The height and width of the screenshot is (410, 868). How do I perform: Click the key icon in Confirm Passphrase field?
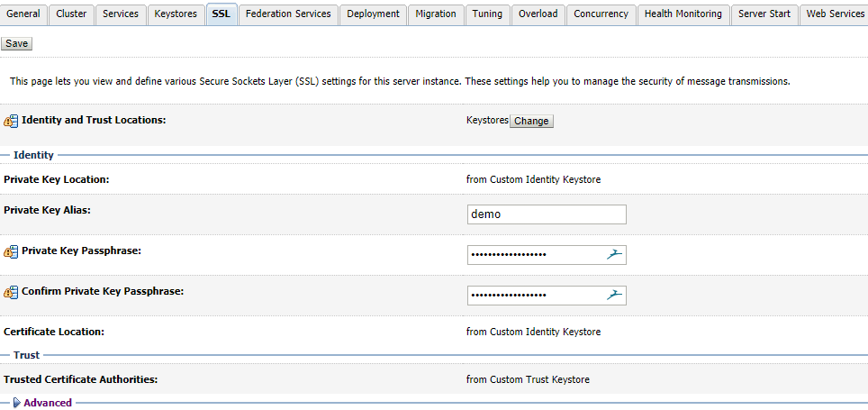614,296
